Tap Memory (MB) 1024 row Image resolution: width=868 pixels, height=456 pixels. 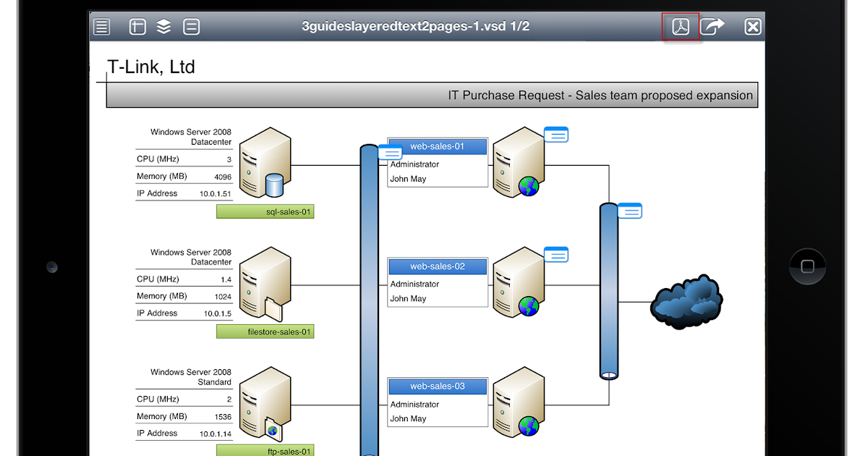point(184,296)
